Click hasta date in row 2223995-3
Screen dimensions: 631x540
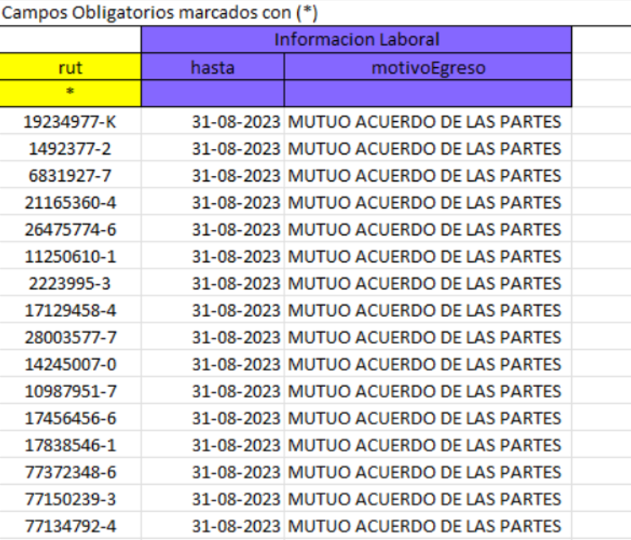point(213,283)
